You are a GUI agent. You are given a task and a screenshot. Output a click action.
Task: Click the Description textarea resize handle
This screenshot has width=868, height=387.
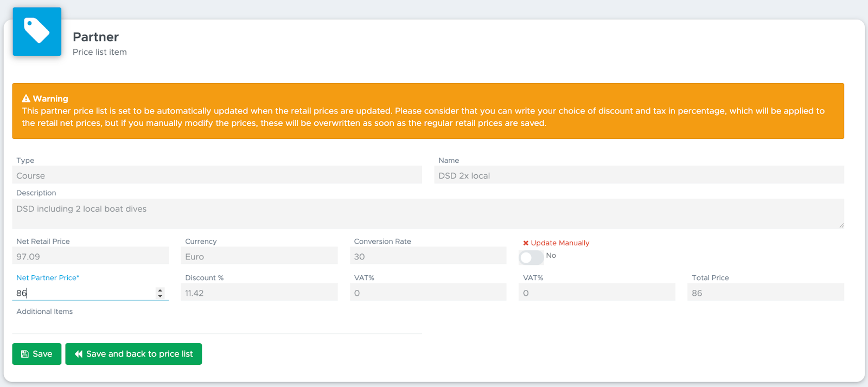coord(841,225)
